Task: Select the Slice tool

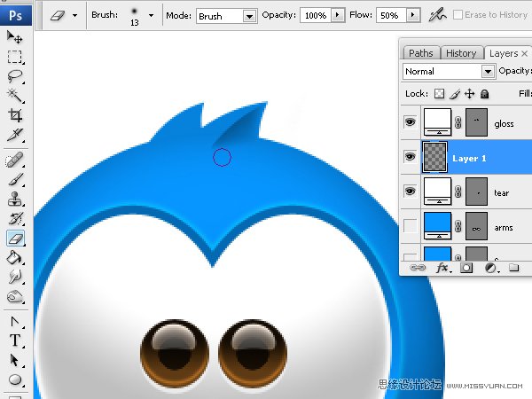Action: [x=14, y=135]
